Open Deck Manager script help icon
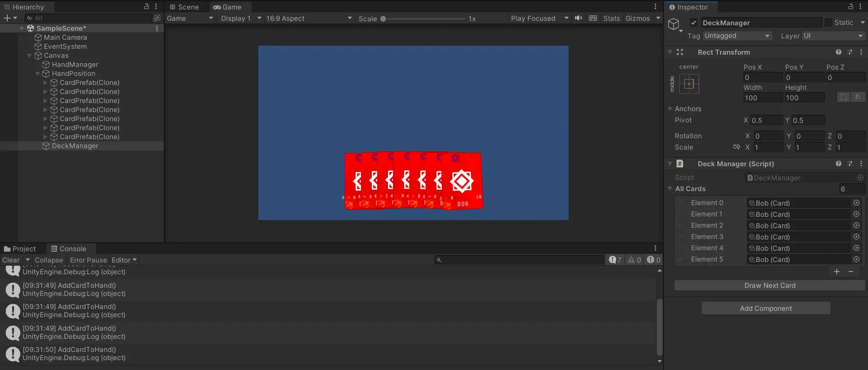Viewport: 868px width, 370px height. pyautogui.click(x=839, y=164)
